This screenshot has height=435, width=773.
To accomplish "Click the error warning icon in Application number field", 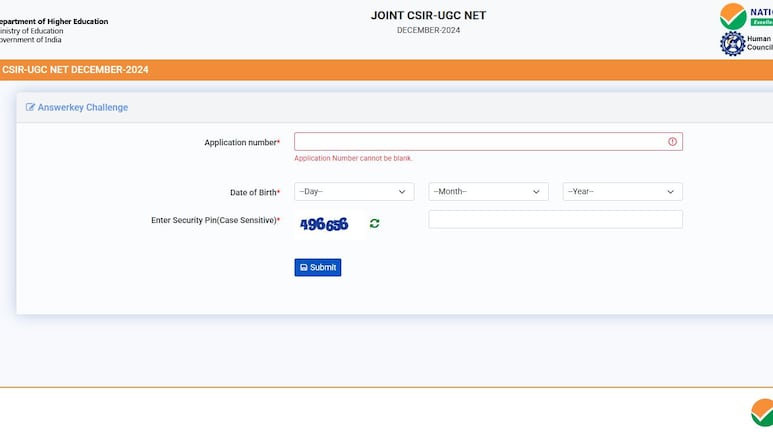I will point(672,142).
